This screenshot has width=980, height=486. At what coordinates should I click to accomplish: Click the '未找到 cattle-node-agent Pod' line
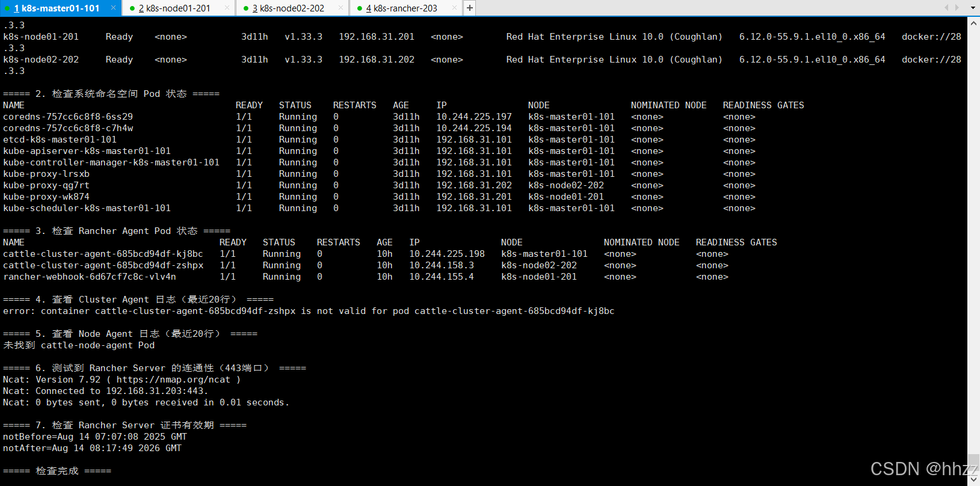pyautogui.click(x=79, y=345)
